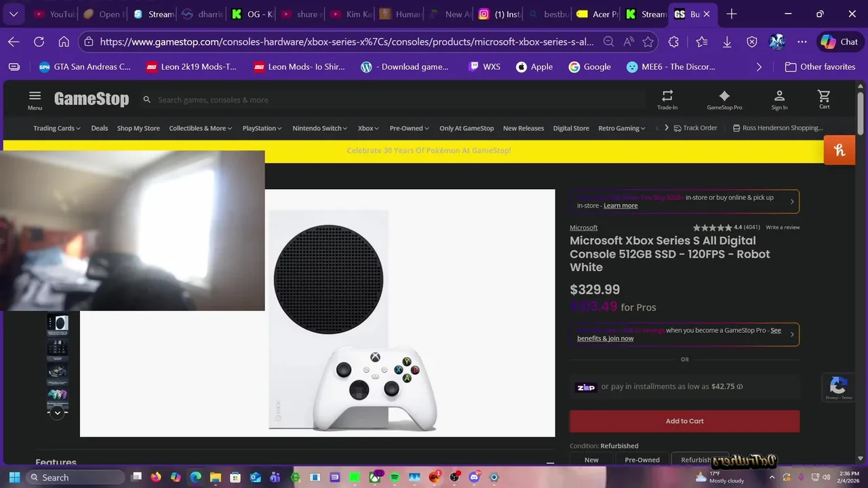
Task: Select first console product thumbnail
Action: point(58,324)
